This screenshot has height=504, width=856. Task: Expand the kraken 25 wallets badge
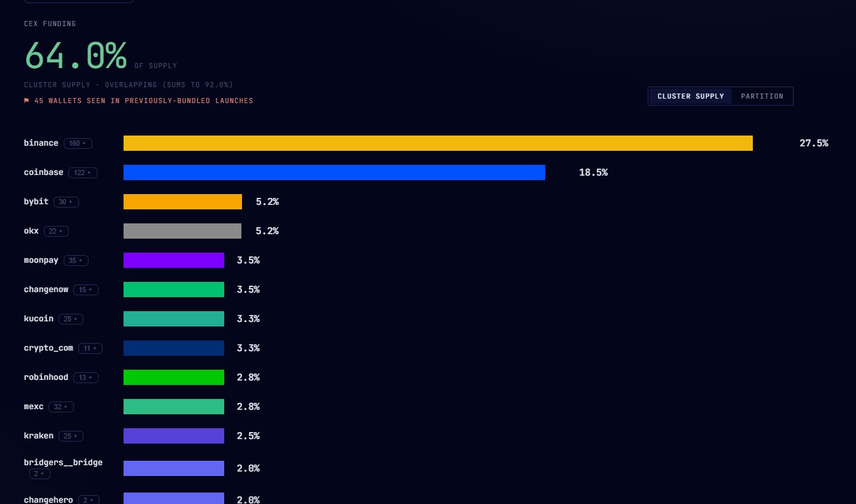point(71,436)
